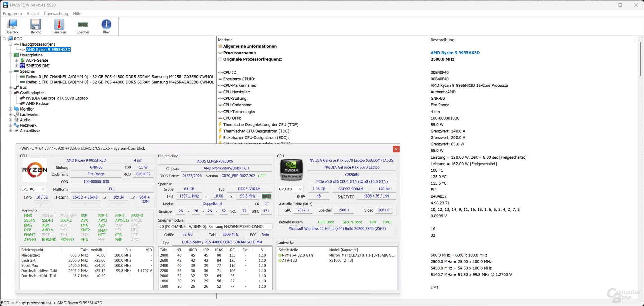
Task: Open the Bericht menu in menu bar
Action: point(33,14)
